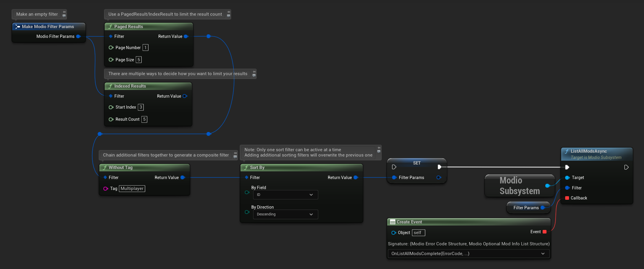Open the By Direction Descending dropdown
644x269 pixels.
click(286, 214)
